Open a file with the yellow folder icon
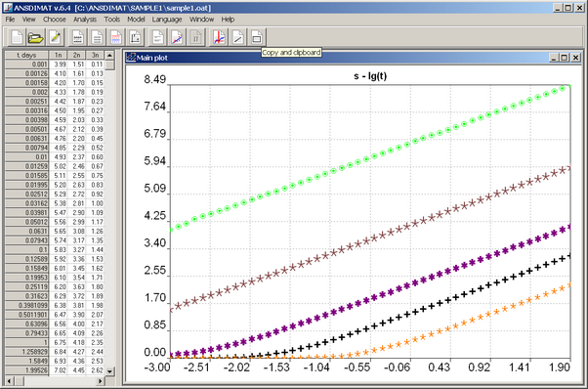The image size is (588, 389). (x=35, y=37)
